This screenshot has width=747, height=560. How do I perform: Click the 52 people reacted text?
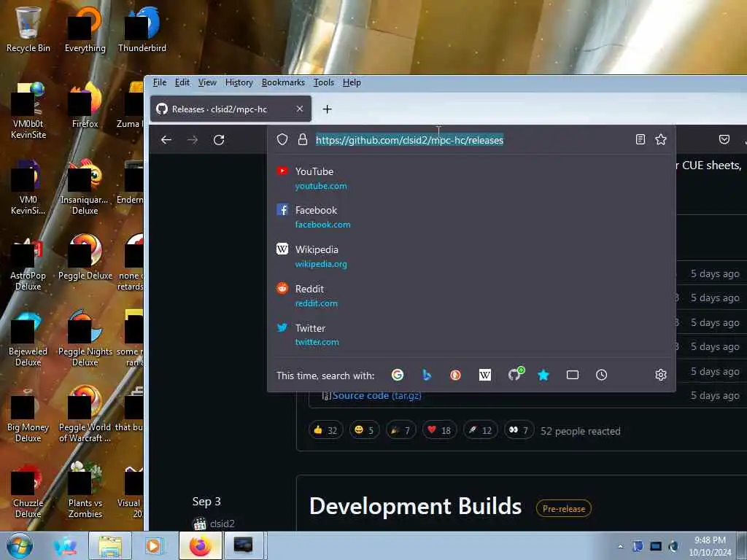coord(580,431)
